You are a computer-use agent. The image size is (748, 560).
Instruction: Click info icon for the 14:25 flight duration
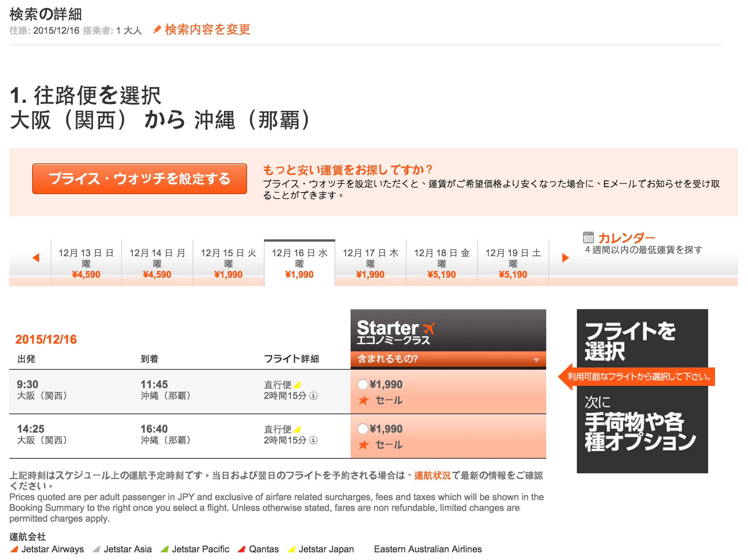(313, 440)
